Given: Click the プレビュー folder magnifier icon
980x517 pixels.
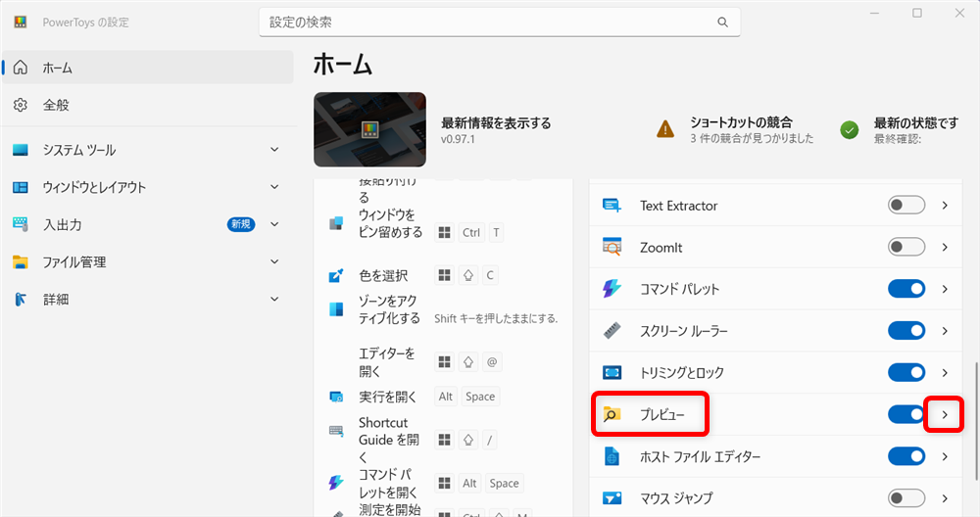Looking at the screenshot, I should pyautogui.click(x=612, y=414).
